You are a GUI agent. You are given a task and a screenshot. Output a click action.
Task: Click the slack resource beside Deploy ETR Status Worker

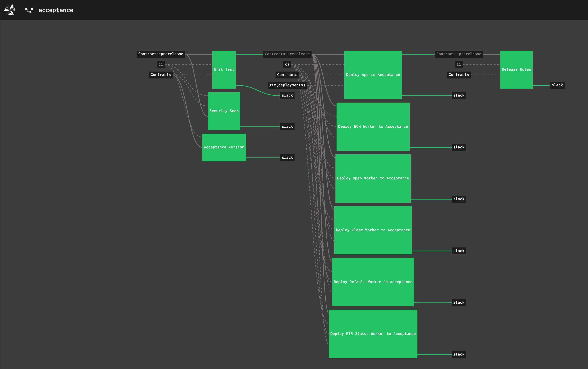pyautogui.click(x=459, y=354)
